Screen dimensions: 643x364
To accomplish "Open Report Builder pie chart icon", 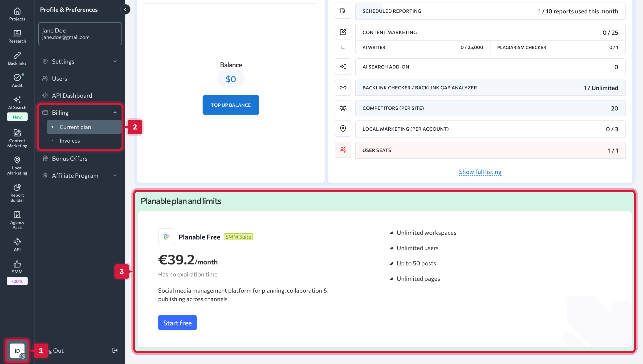I will (x=17, y=187).
